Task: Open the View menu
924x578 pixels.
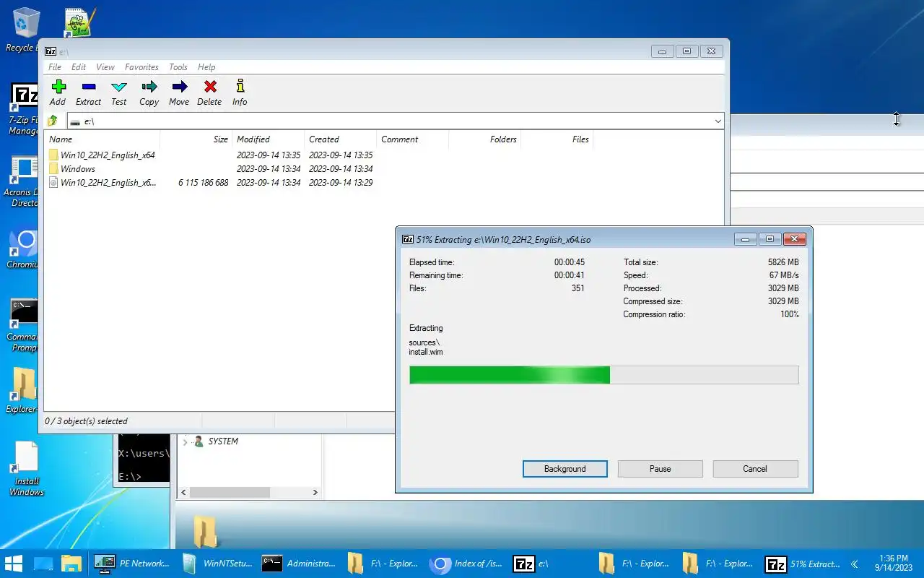Action: [105, 67]
